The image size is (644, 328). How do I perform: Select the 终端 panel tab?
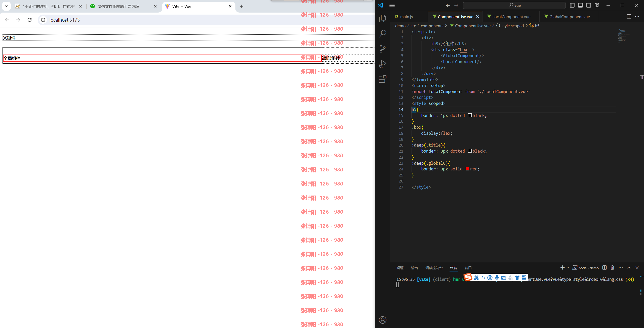click(x=454, y=268)
